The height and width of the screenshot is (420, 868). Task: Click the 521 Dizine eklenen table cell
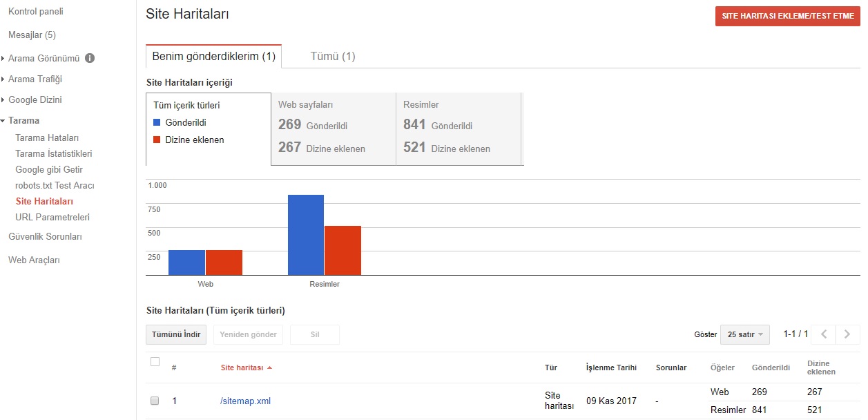815,410
